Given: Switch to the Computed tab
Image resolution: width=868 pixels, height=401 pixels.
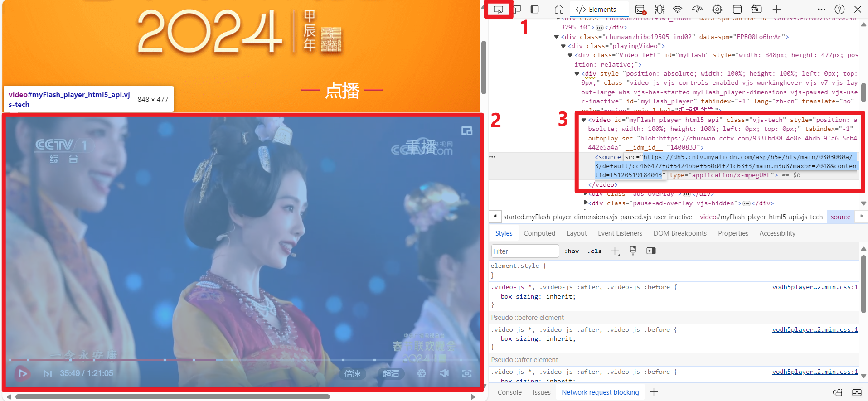Looking at the screenshot, I should point(539,233).
